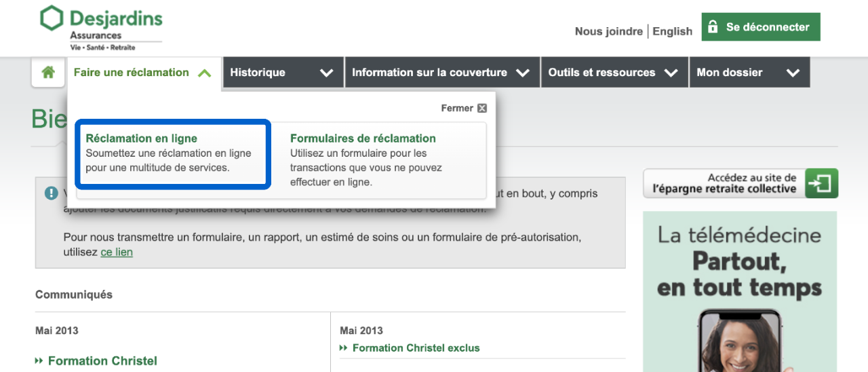The width and height of the screenshot is (868, 372).
Task: Switch language to English
Action: [x=672, y=31]
